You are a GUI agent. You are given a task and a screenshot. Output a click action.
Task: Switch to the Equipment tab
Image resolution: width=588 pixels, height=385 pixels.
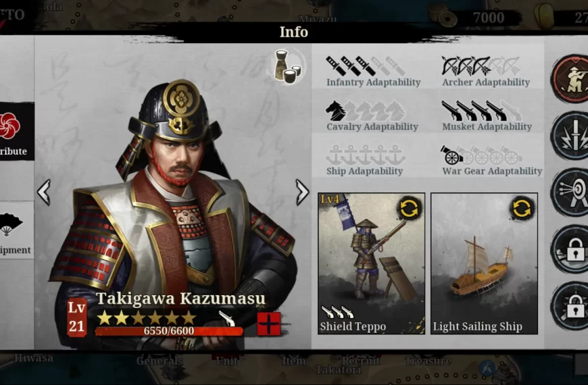[16, 230]
